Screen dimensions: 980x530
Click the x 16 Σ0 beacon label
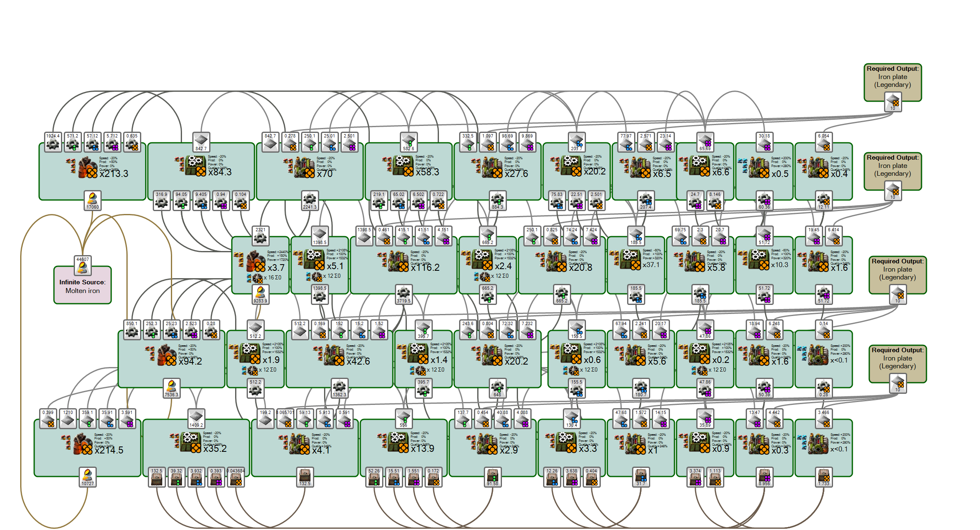[x=273, y=278]
